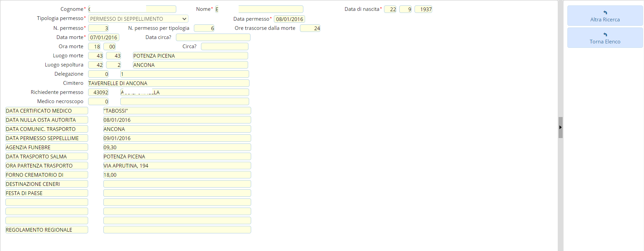
Task: Collapse the side panel with splitter arrow
Action: (x=560, y=127)
